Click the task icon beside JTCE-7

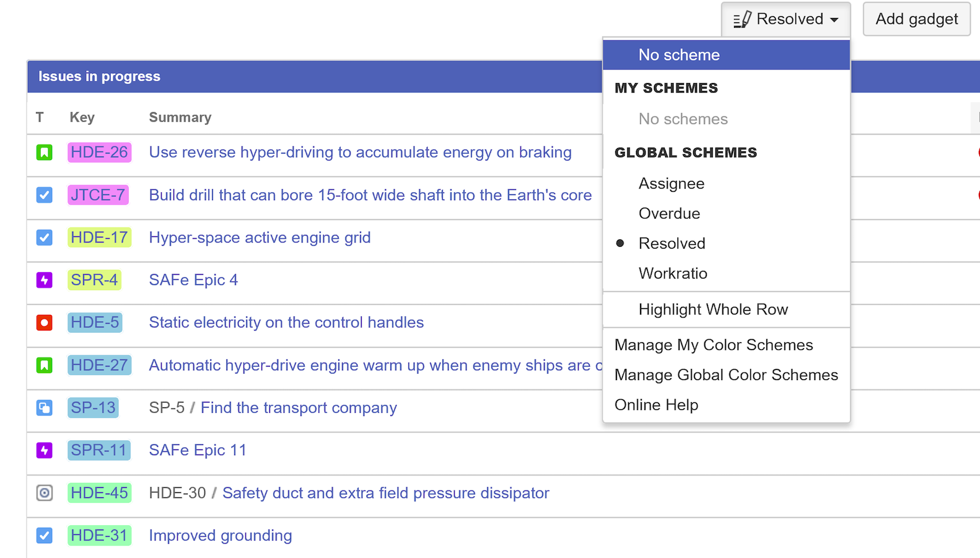[44, 195]
